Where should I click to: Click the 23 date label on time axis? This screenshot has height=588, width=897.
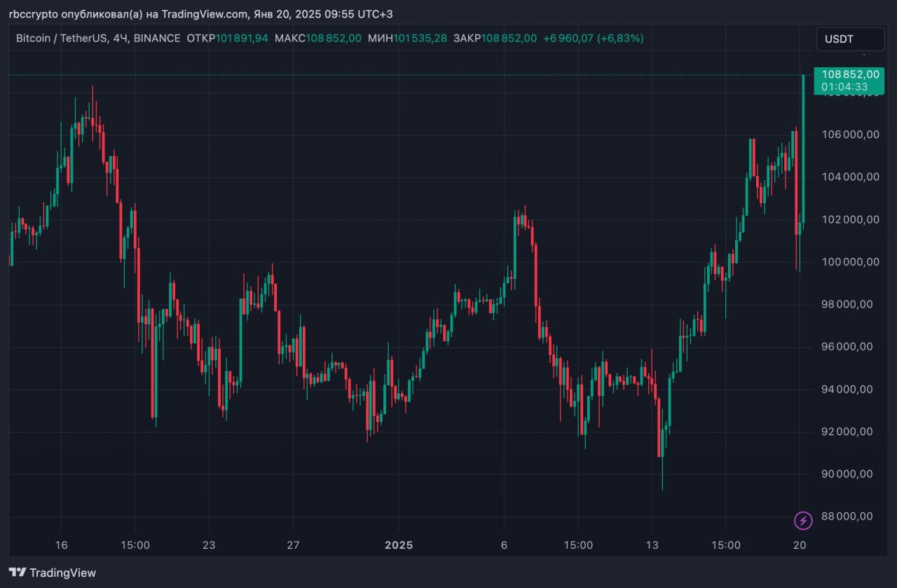pos(209,545)
